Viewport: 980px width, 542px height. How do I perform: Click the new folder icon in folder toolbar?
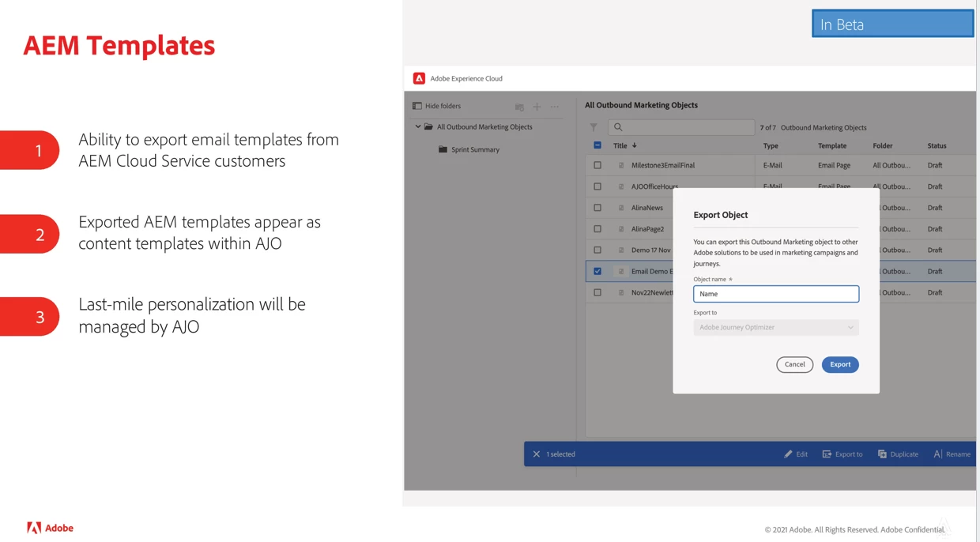point(519,107)
